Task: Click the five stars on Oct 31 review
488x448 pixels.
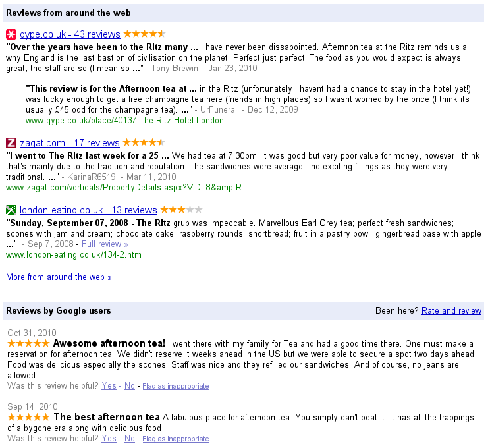Action: tap(28, 343)
